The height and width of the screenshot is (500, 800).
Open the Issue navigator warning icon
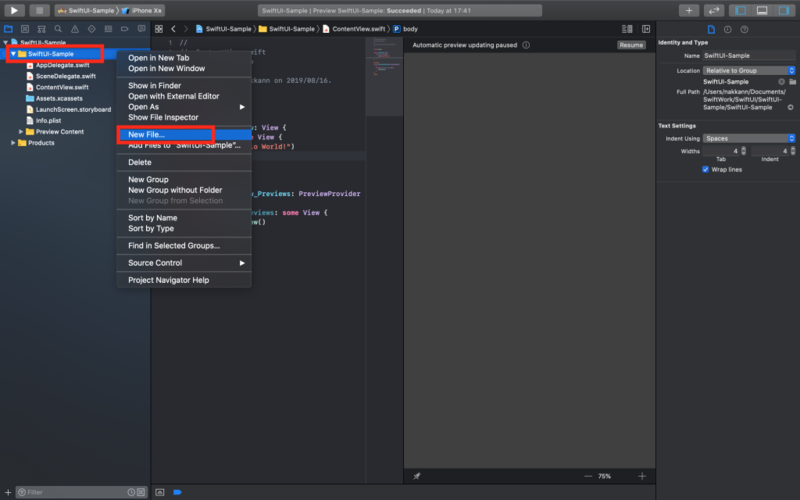point(75,29)
